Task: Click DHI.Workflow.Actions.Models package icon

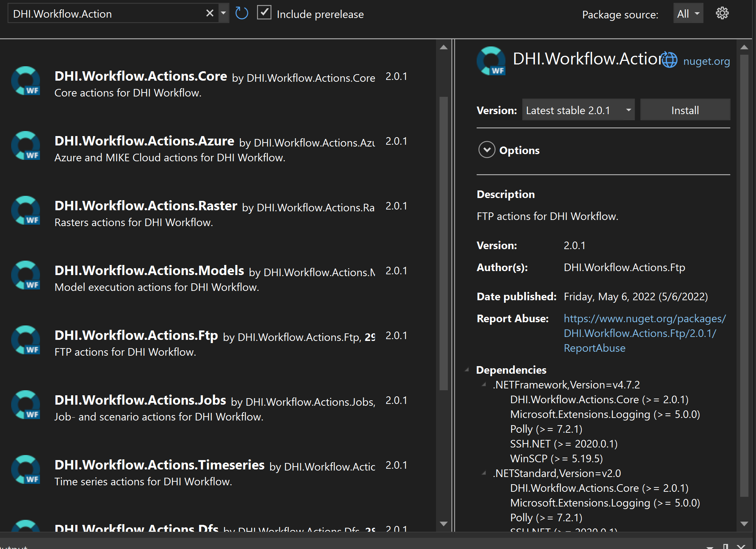Action: click(x=26, y=275)
